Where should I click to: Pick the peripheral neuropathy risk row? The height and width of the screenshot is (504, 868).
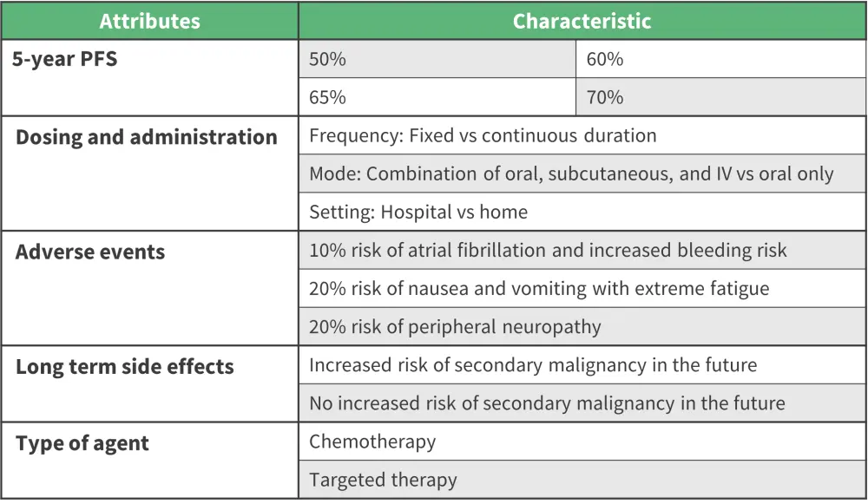pyautogui.click(x=455, y=327)
